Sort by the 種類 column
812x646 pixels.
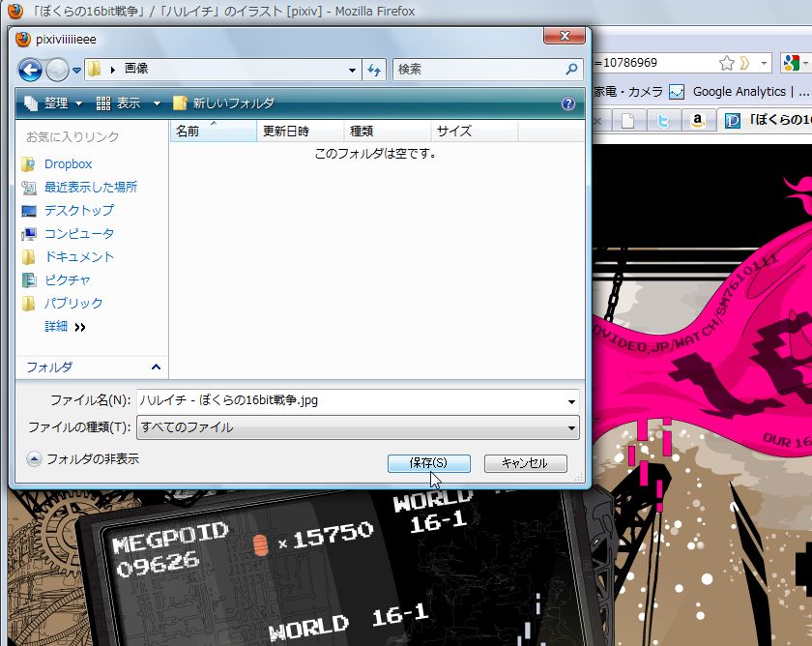pos(388,132)
